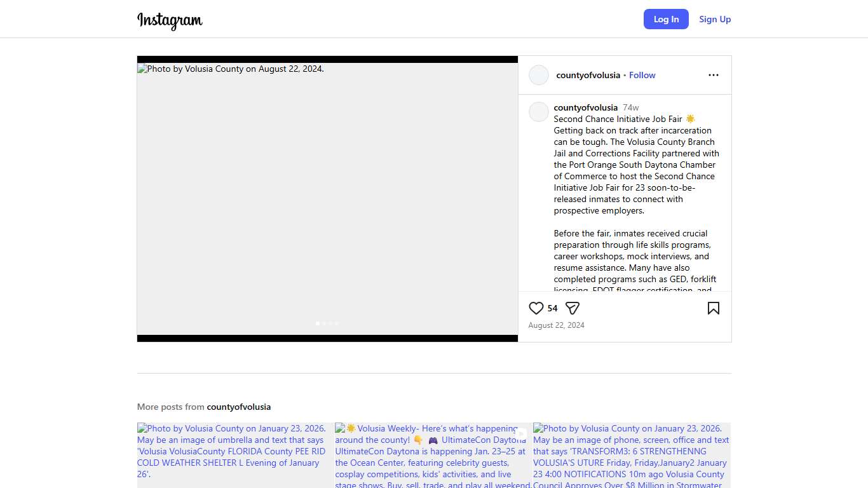Screen dimensions: 868x488
Task: Click the August 22, 2024 post date
Action: [556, 325]
